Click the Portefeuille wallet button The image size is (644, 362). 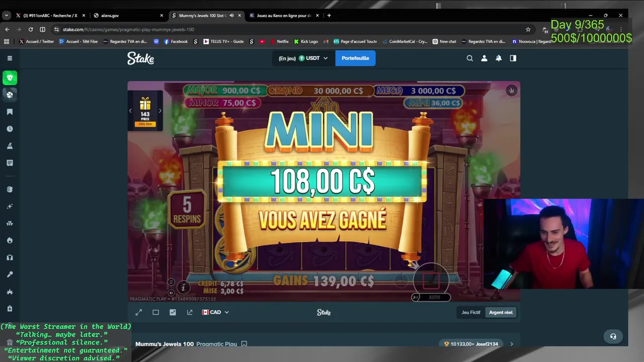tap(355, 58)
